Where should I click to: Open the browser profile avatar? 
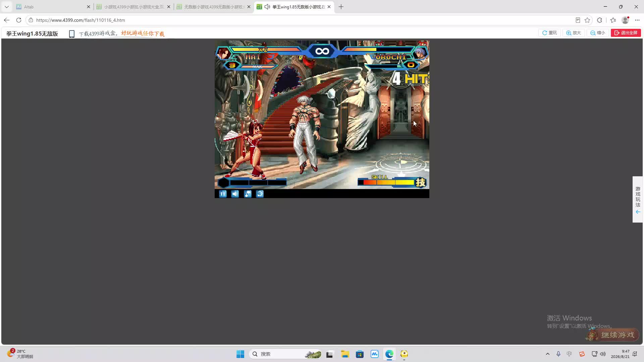click(x=625, y=20)
